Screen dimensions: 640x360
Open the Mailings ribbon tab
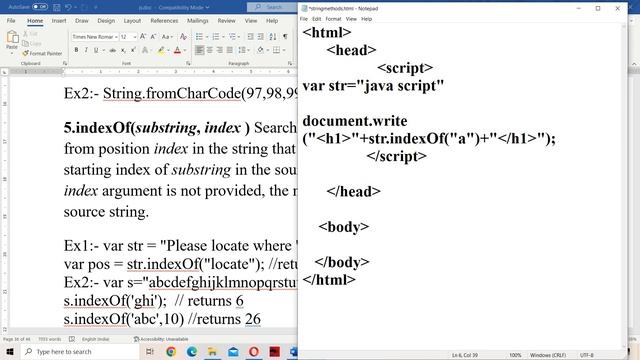[198, 20]
